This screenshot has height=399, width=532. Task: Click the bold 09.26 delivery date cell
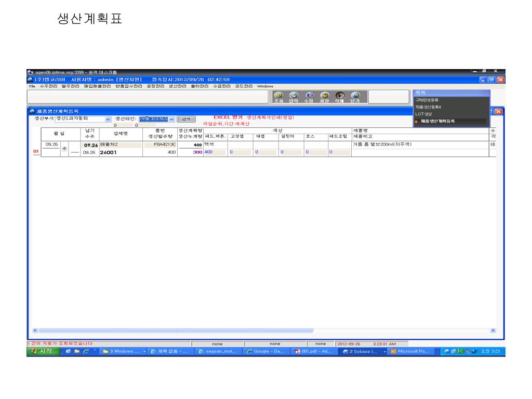coord(90,145)
